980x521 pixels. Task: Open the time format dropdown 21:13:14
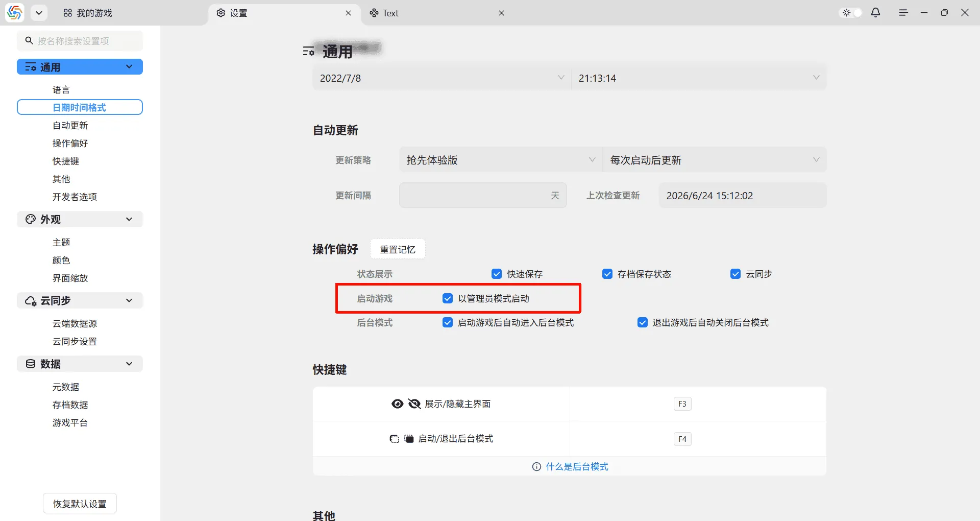point(699,78)
